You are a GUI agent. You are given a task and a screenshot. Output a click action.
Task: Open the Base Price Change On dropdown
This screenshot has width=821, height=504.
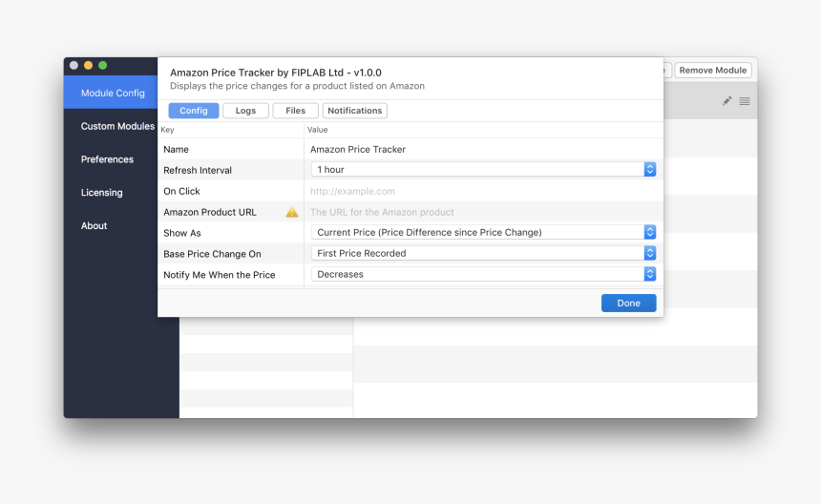coord(483,253)
